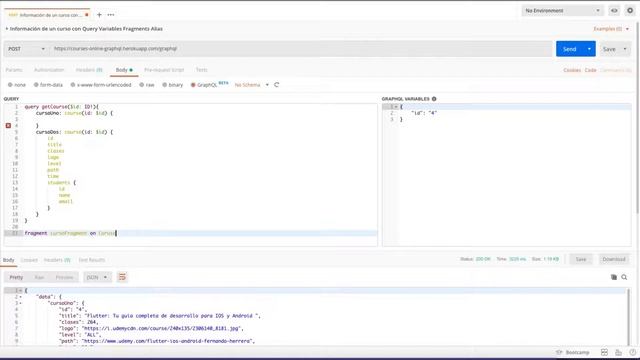Collapse response JSON line 1 fold arrow

click(x=20, y=291)
